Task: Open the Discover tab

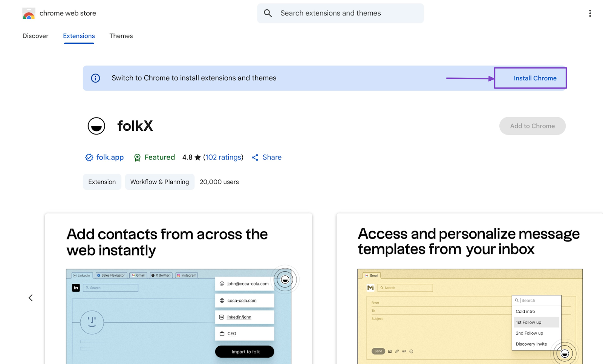Action: tap(35, 36)
